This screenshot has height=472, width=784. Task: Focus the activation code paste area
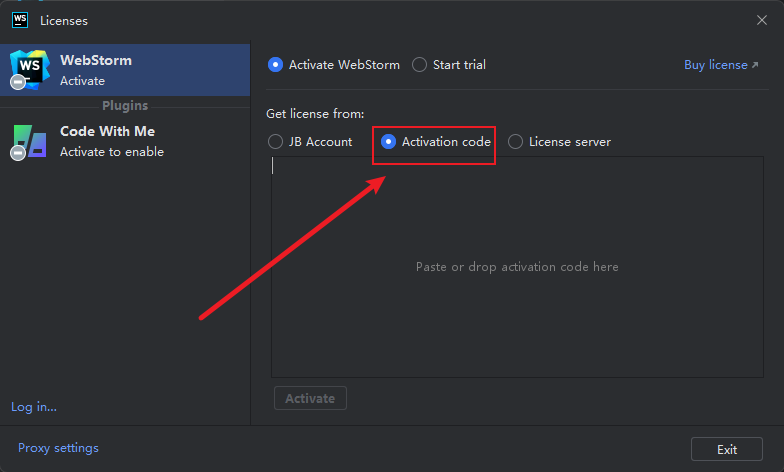click(517, 267)
